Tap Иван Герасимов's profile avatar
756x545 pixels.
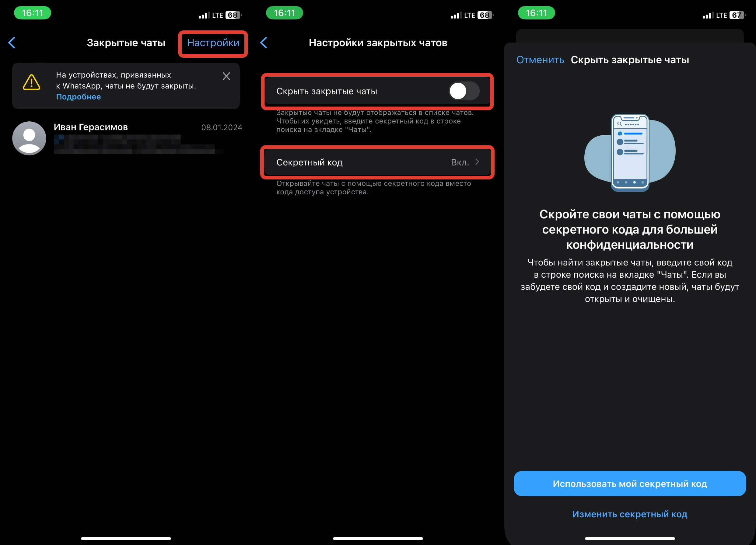tap(29, 138)
